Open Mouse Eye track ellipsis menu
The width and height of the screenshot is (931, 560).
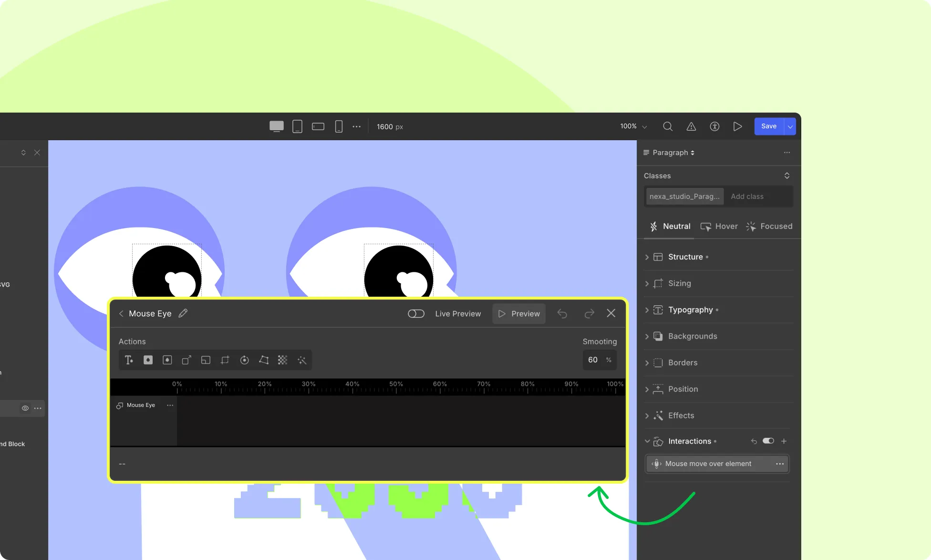[170, 405]
